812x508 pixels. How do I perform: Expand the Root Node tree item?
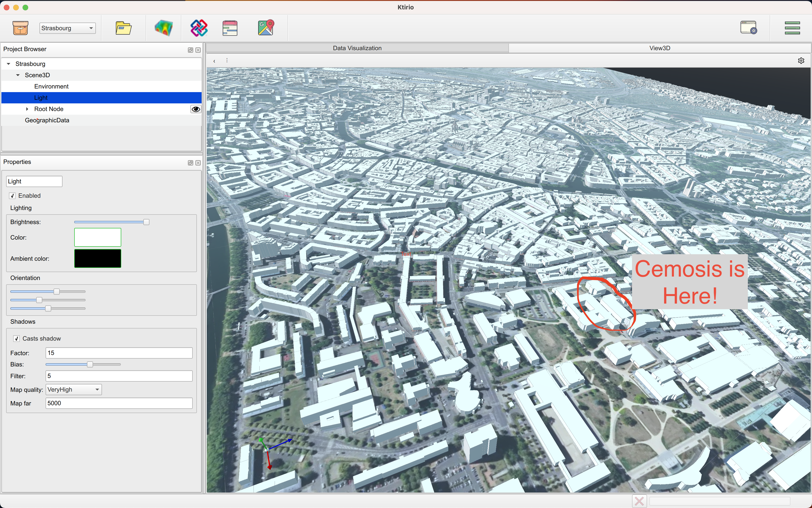coord(27,109)
